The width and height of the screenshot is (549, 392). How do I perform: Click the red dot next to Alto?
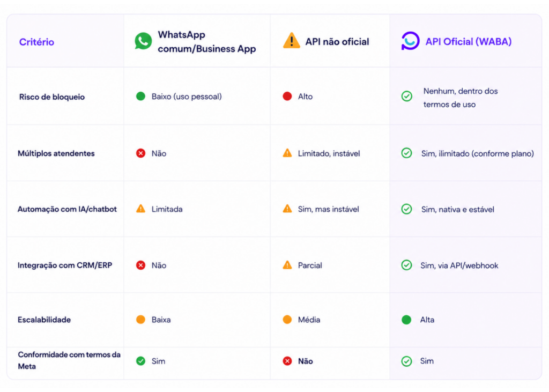coord(287,97)
